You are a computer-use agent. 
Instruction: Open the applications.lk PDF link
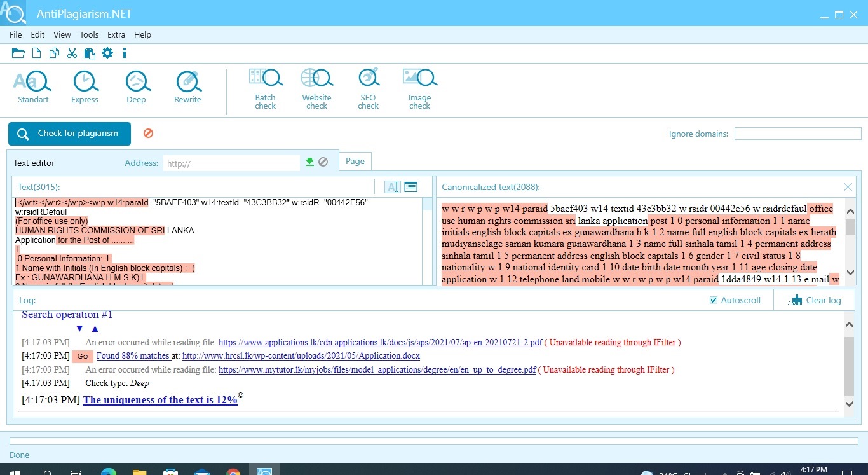(x=380, y=342)
